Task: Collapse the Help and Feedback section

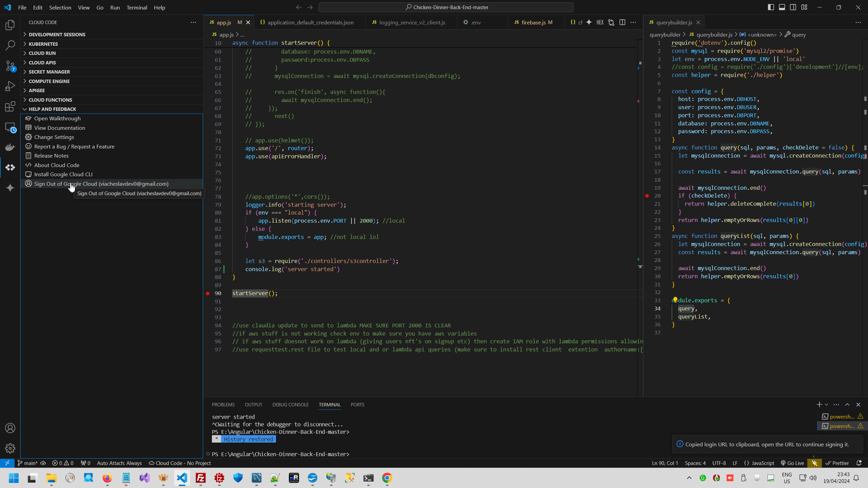Action: click(52, 109)
